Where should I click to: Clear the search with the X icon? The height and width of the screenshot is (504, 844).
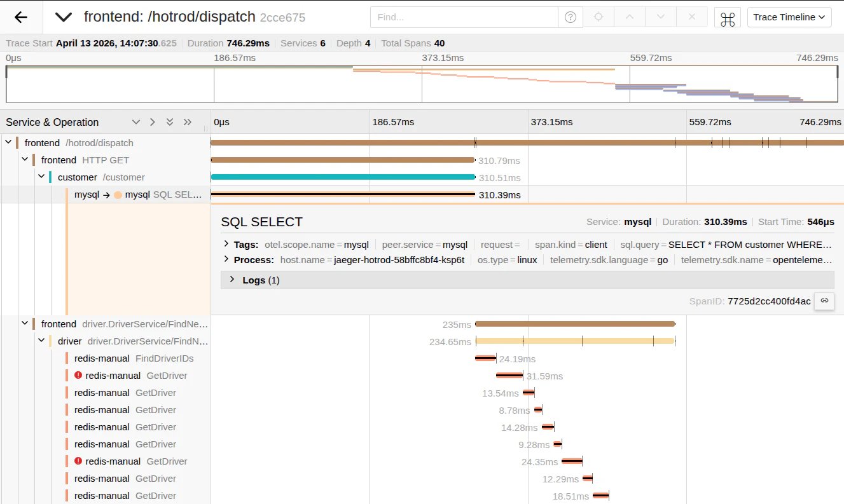pyautogui.click(x=692, y=17)
